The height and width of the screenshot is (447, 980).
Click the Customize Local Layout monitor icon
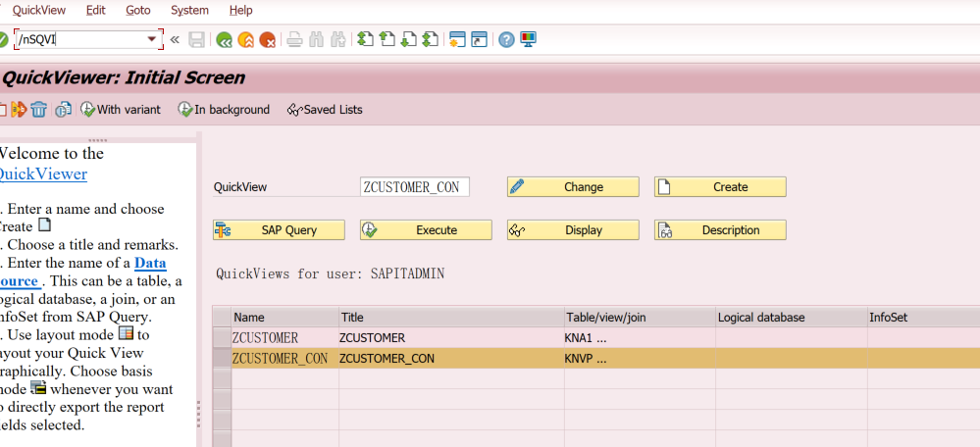528,40
